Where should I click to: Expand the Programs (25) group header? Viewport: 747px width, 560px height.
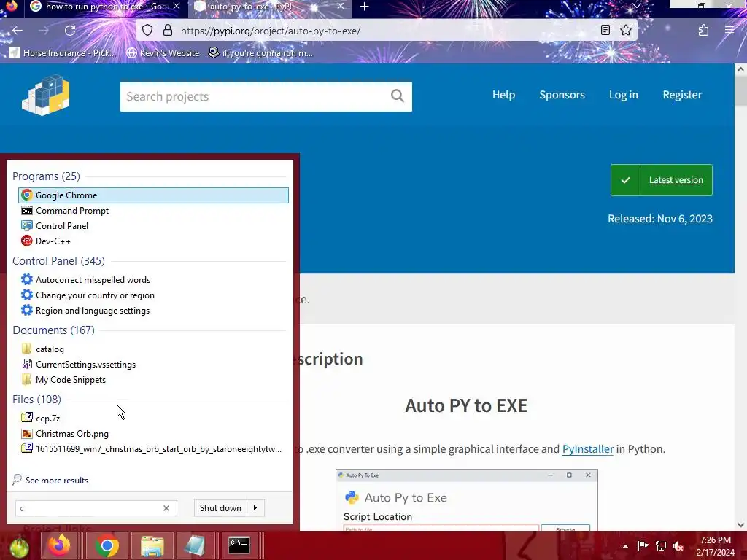(x=46, y=176)
